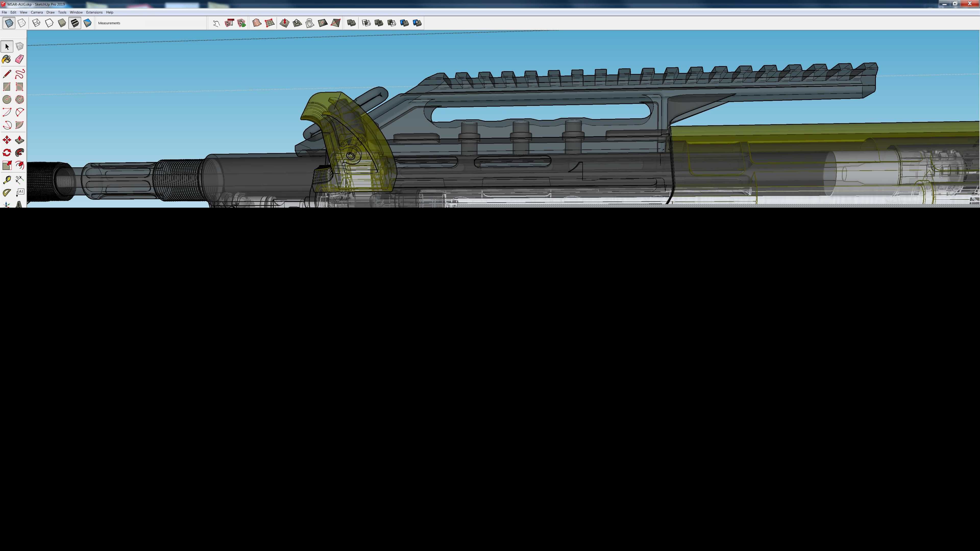
Task: Switch to Hidden Line face style
Action: tap(49, 23)
